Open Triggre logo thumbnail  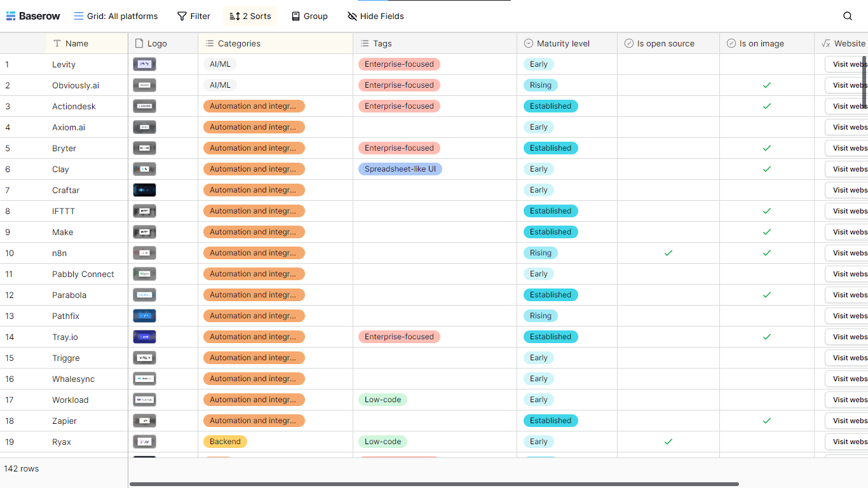pos(144,358)
